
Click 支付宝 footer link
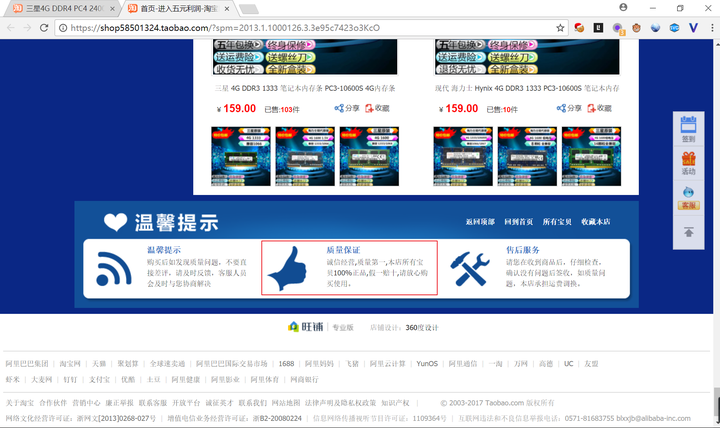point(99,379)
